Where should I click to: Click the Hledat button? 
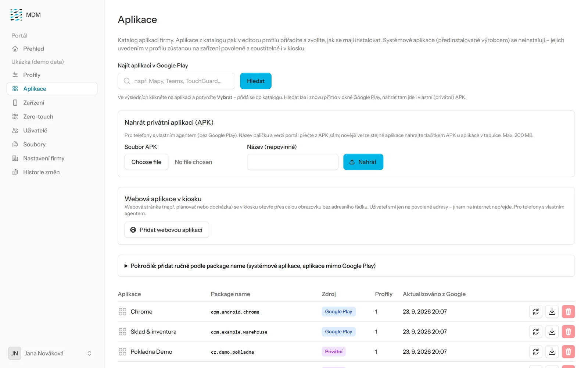coord(256,81)
